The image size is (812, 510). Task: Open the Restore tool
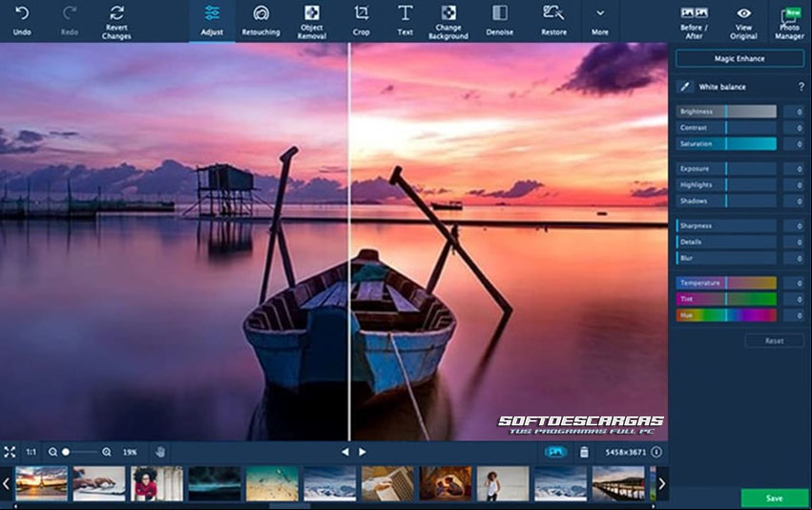(553, 21)
